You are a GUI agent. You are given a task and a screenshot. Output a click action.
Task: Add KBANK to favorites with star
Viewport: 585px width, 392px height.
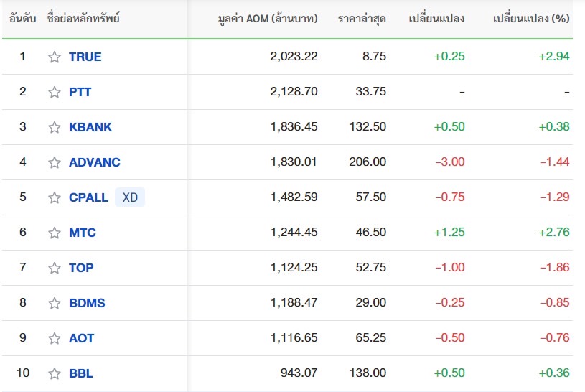click(55, 127)
